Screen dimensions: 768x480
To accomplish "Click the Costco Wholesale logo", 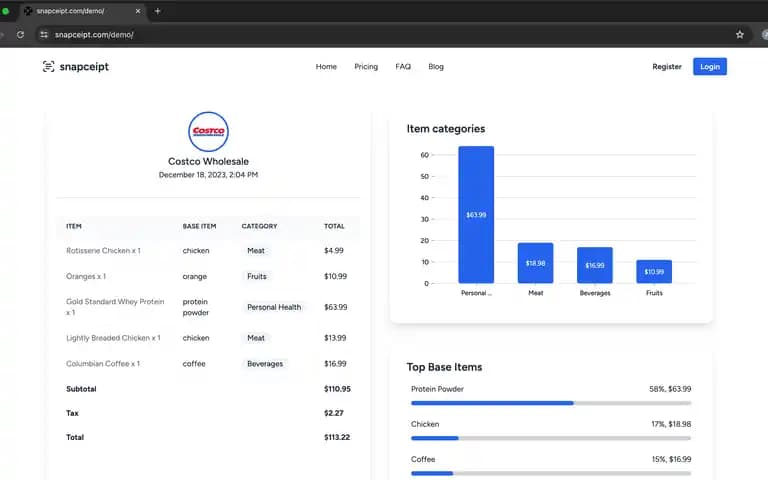I will point(208,131).
